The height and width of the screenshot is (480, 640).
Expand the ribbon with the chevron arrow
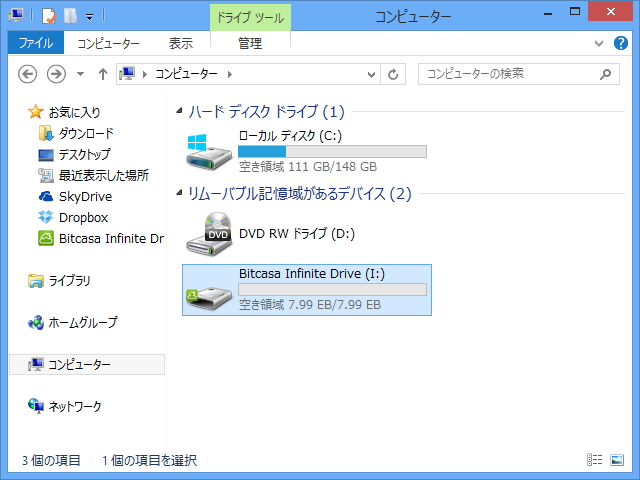pos(599,43)
